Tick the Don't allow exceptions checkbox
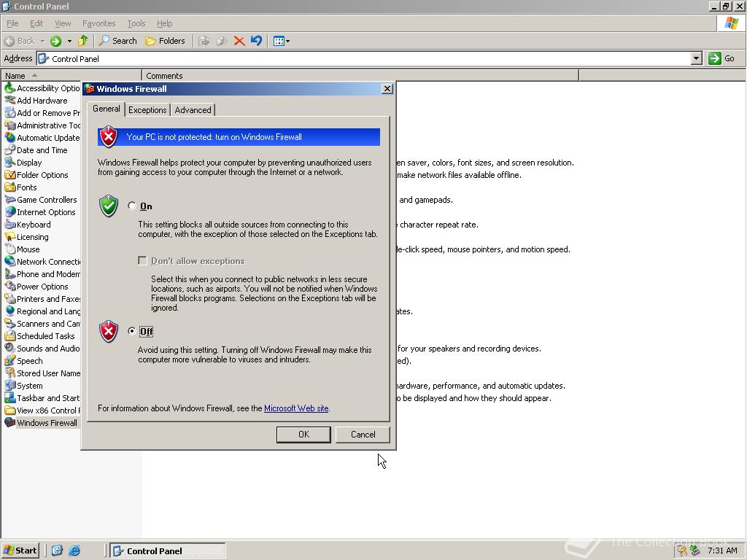Image resolution: width=747 pixels, height=560 pixels. pos(142,260)
